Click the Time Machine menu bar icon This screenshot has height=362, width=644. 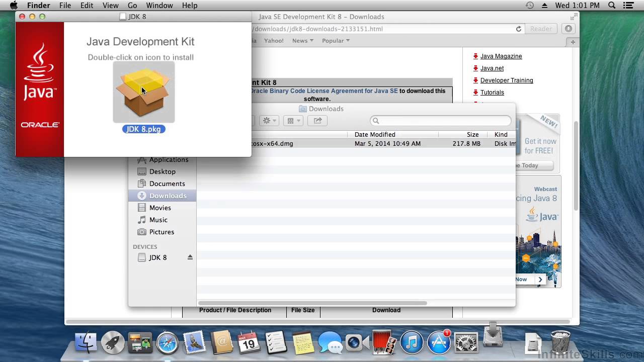(530, 6)
